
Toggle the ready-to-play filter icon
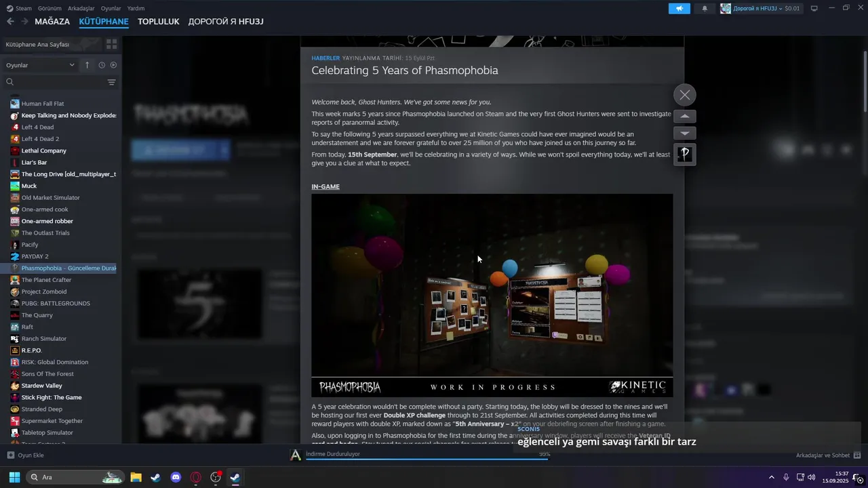(x=113, y=65)
